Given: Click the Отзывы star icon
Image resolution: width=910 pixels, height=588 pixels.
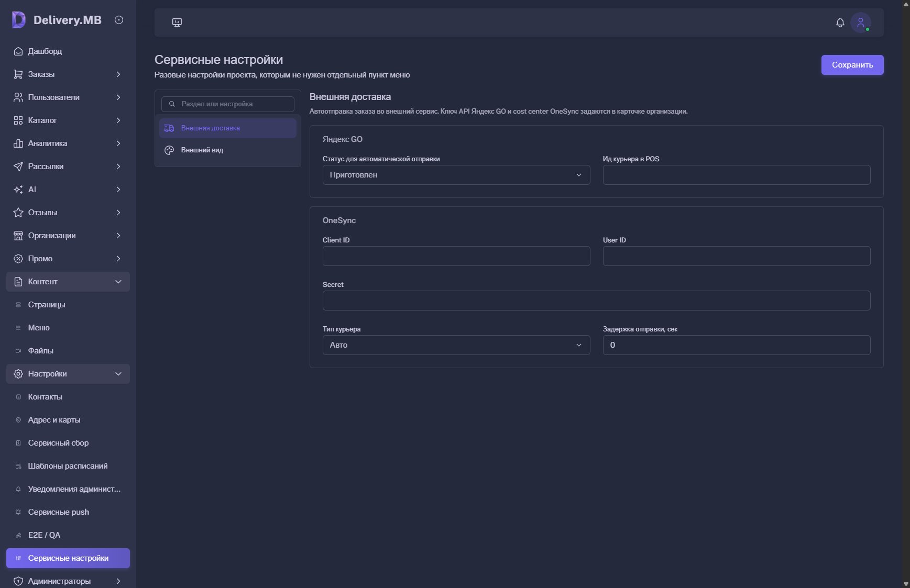Looking at the screenshot, I should (x=18, y=213).
